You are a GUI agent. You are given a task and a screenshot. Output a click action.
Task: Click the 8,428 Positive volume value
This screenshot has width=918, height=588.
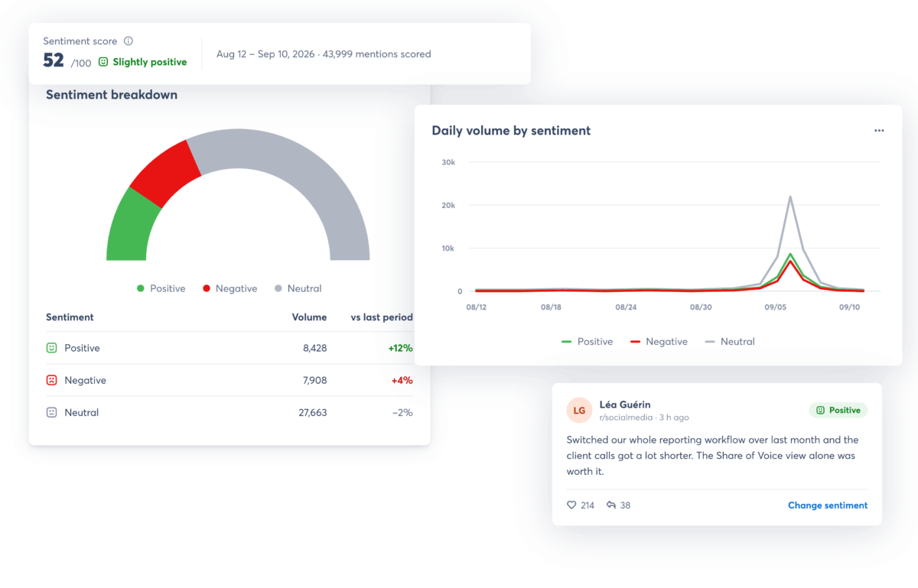click(x=314, y=348)
